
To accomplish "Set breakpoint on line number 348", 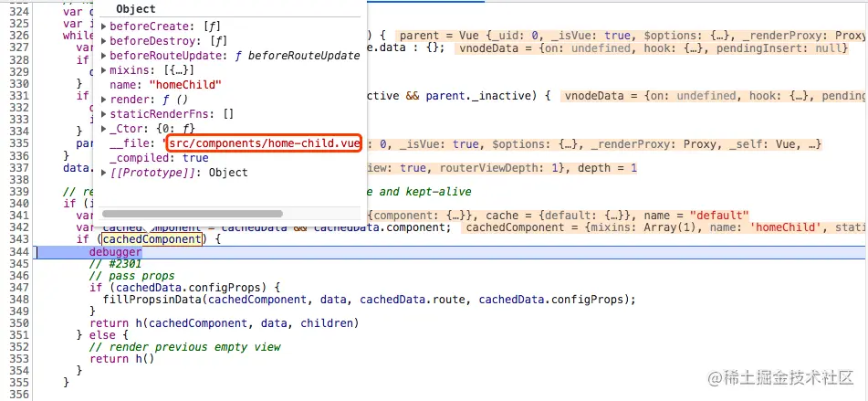I will pos(19,300).
